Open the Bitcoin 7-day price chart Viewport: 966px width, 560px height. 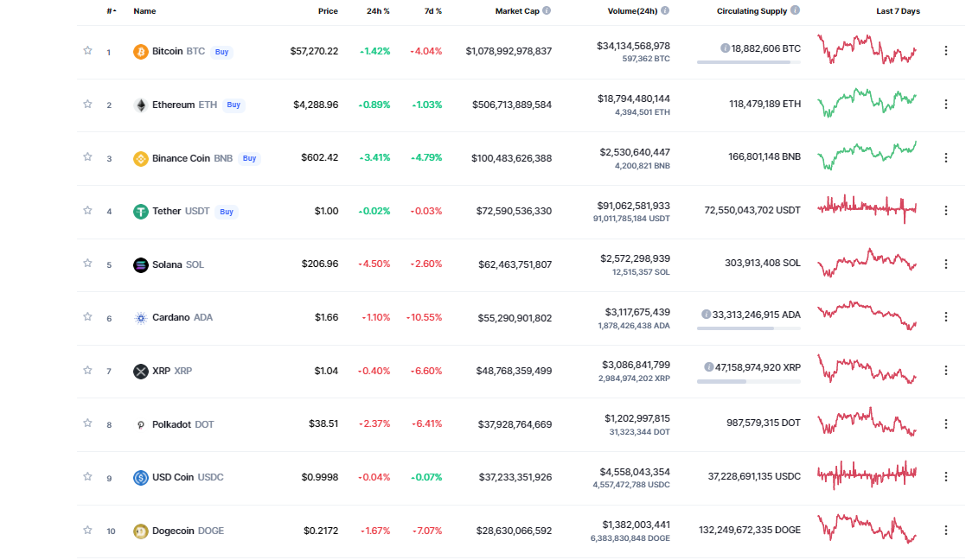pyautogui.click(x=867, y=49)
